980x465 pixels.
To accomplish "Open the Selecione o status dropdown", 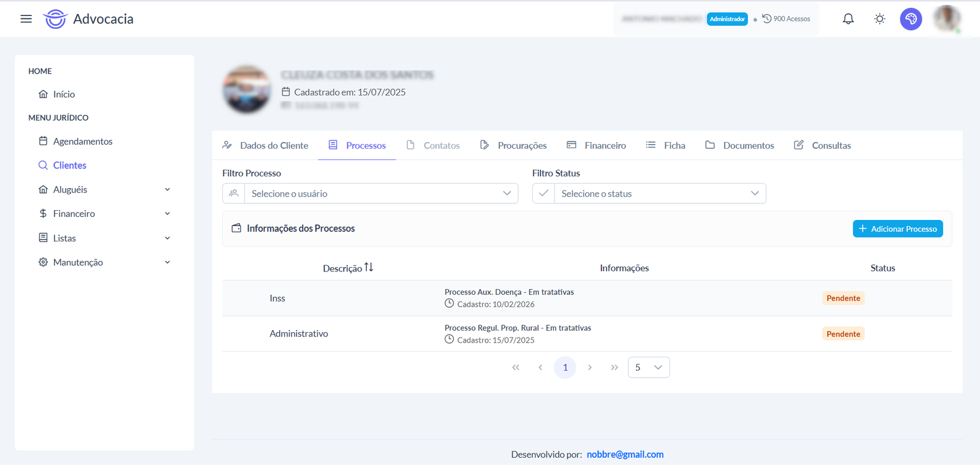I will [649, 194].
